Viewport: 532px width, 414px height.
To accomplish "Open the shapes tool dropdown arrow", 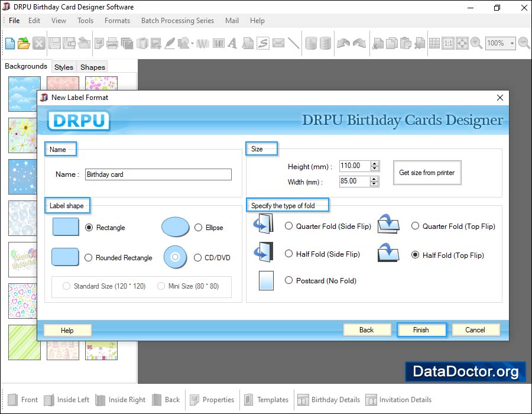I will click(192, 44).
